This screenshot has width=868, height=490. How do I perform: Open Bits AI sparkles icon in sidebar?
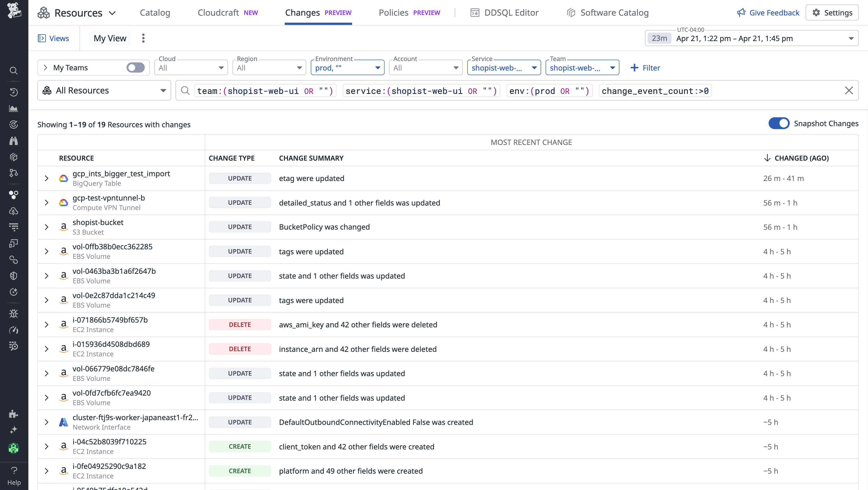click(13, 429)
